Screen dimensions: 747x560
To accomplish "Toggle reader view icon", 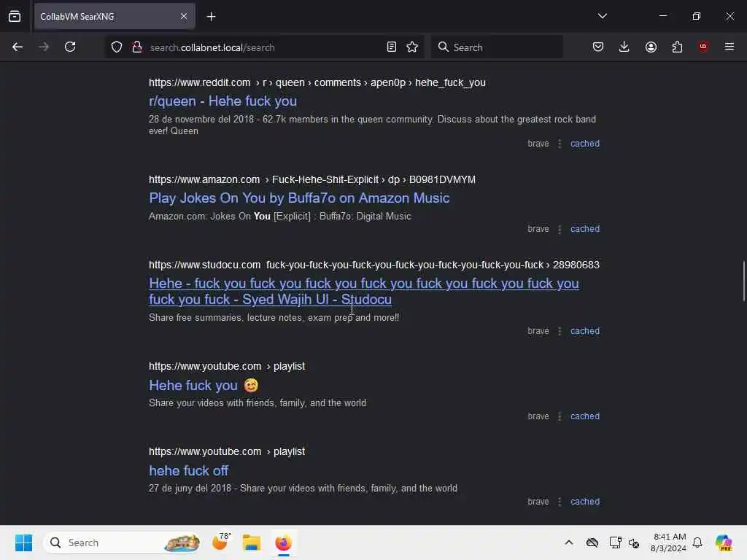I will (x=391, y=47).
